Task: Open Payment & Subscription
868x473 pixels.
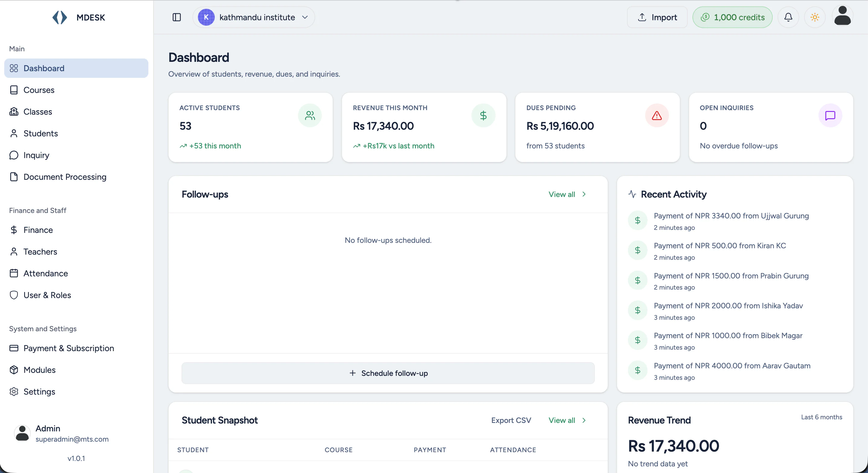Action: pyautogui.click(x=76, y=348)
